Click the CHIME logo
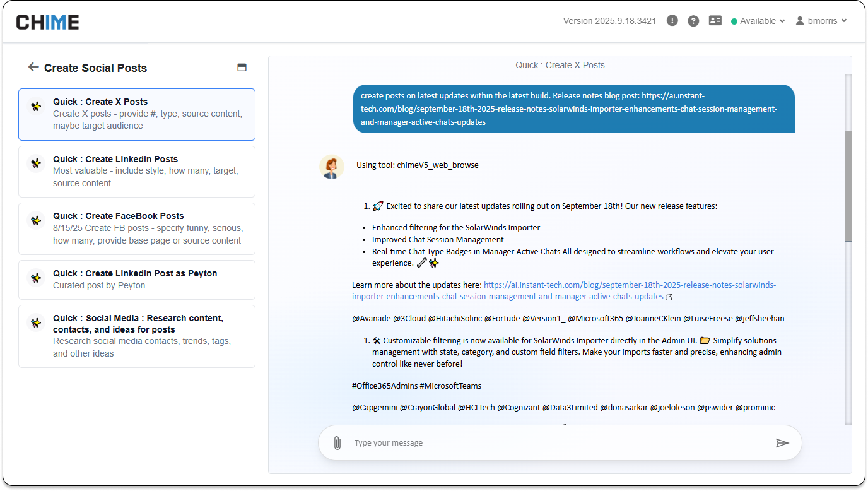Image resolution: width=868 pixels, height=491 pixels. click(47, 22)
